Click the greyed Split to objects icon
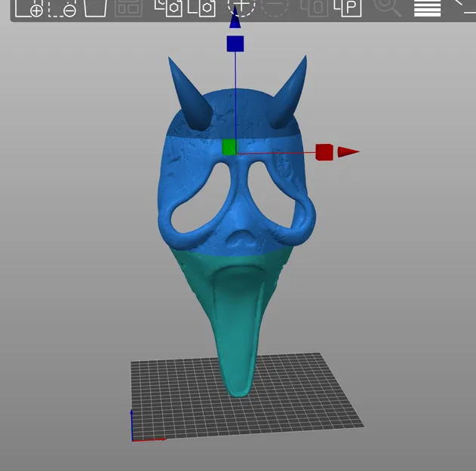Image resolution: width=476 pixels, height=471 pixels. coord(315,8)
